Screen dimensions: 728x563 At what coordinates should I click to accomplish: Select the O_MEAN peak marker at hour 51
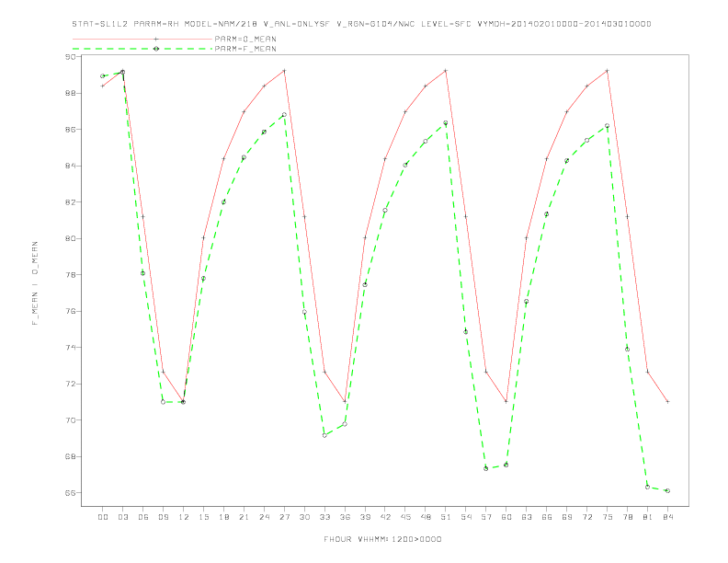[446, 71]
